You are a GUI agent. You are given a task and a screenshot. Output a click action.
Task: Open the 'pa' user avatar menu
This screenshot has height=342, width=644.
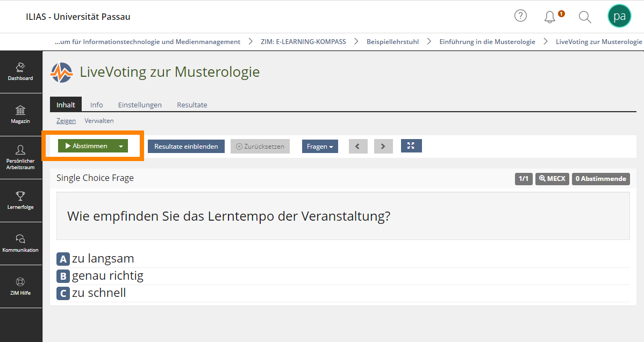pyautogui.click(x=619, y=17)
